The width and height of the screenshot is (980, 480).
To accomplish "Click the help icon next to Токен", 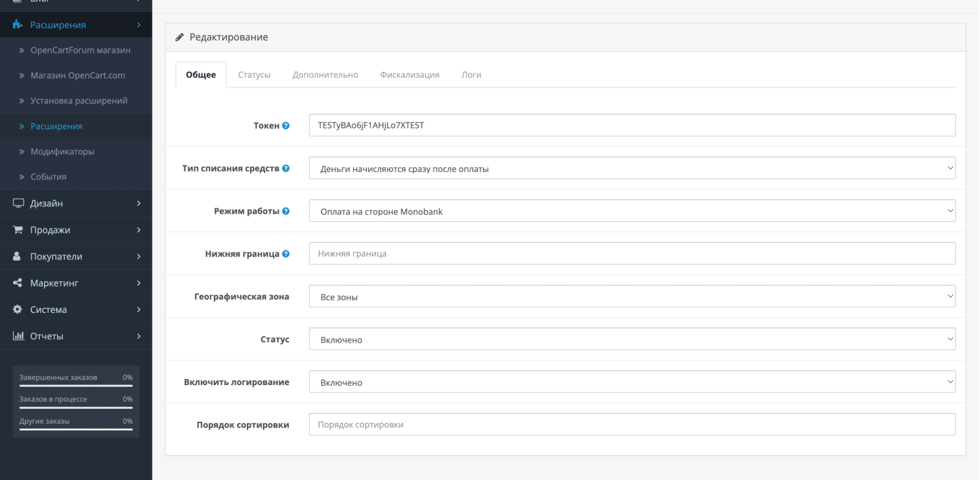I will click(x=286, y=126).
